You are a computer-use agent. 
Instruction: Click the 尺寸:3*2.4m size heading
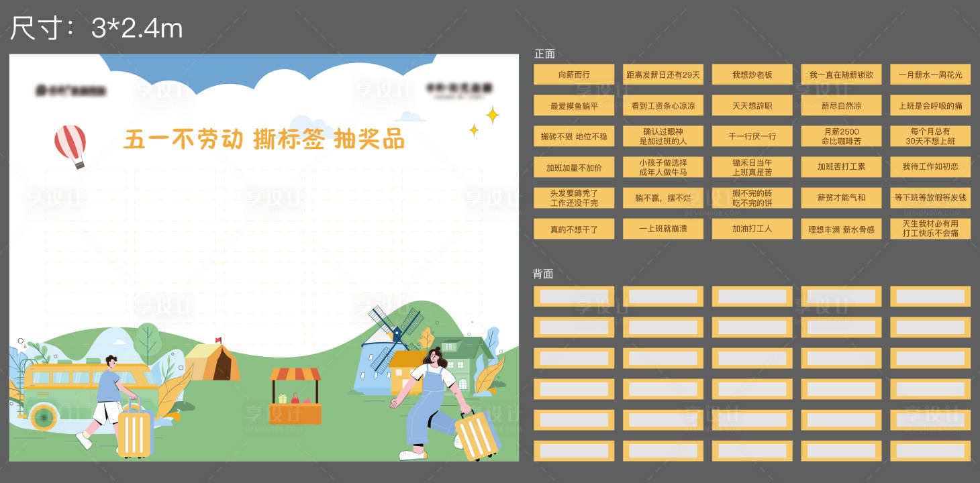coord(96,29)
